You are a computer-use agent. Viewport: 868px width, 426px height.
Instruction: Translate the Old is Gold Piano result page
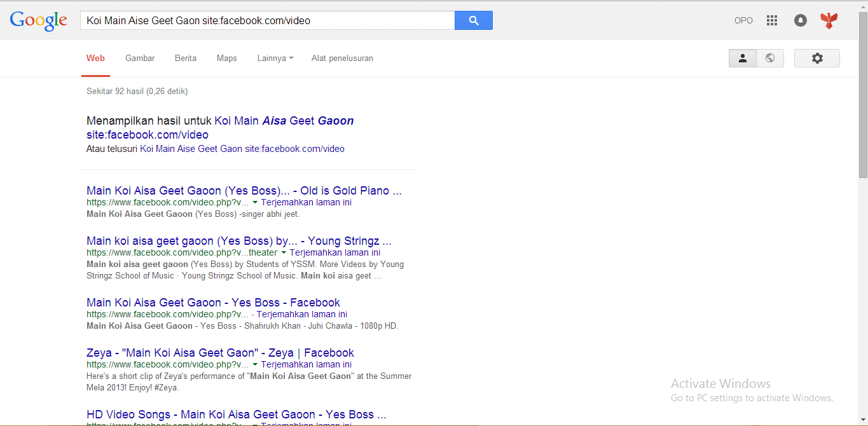[306, 202]
